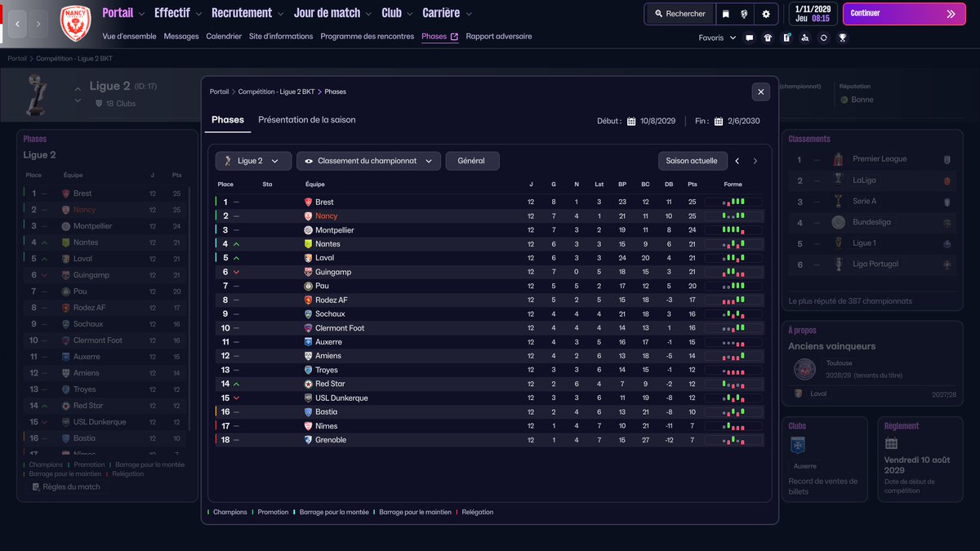Click the Site d'informations sub-tab
Screen dimensions: 980x551
coord(281,37)
